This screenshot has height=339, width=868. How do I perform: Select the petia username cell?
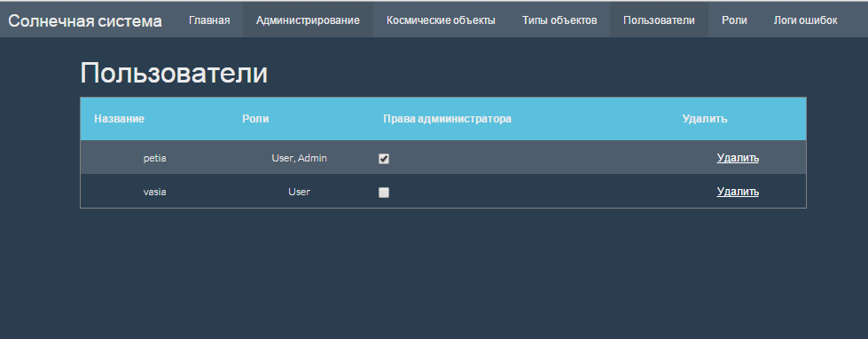tap(154, 158)
